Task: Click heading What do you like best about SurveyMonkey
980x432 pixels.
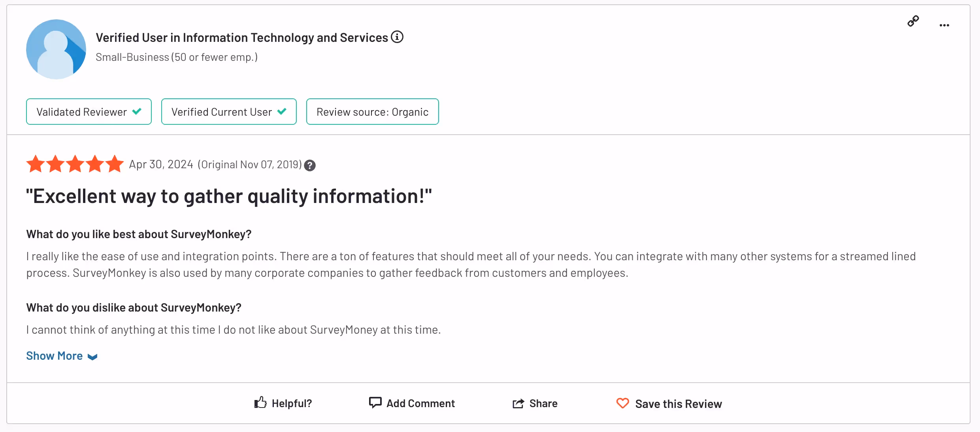Action: [x=139, y=234]
